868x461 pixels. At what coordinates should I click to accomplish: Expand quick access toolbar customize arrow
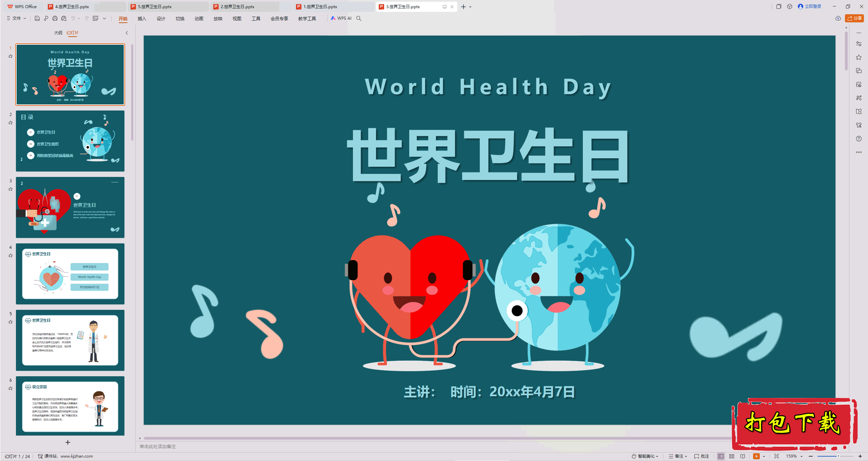(104, 18)
